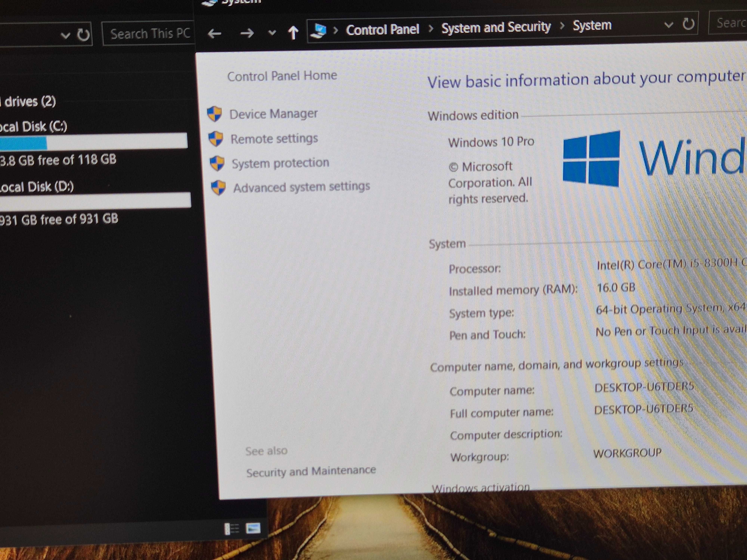Open Remote settings
The height and width of the screenshot is (560, 747).
[x=274, y=138]
